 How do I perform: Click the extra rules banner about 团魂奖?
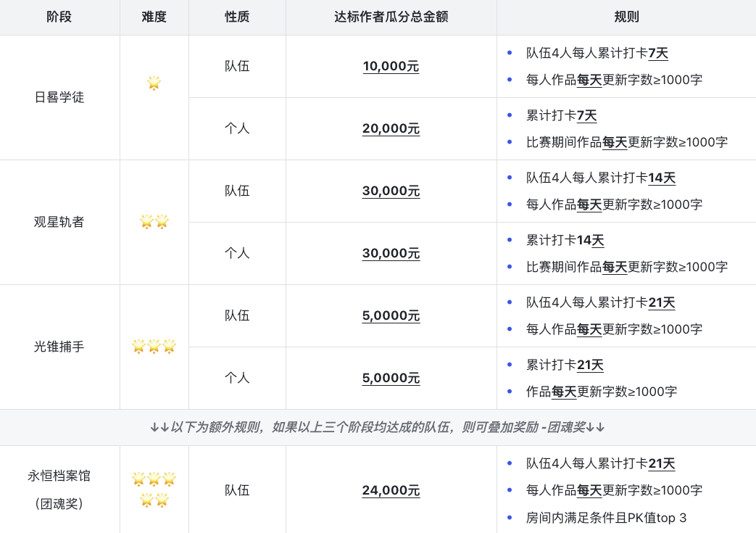(x=377, y=428)
